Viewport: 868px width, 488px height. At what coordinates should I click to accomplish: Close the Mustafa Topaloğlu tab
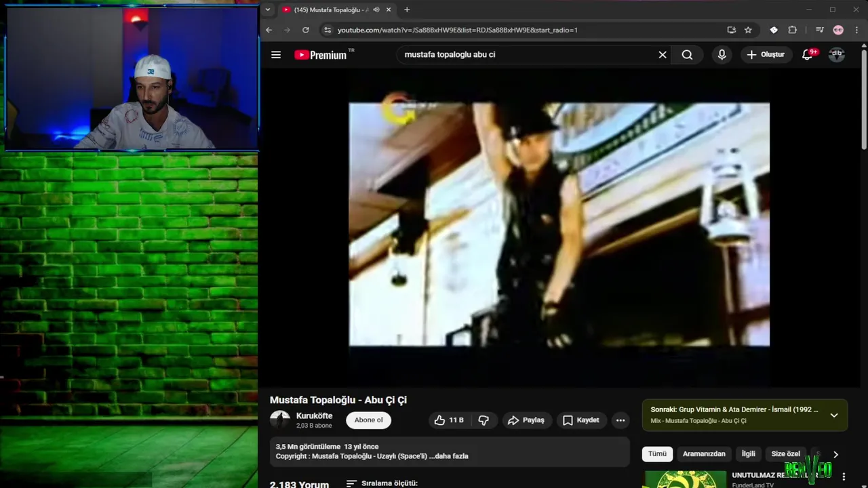pyautogui.click(x=389, y=9)
